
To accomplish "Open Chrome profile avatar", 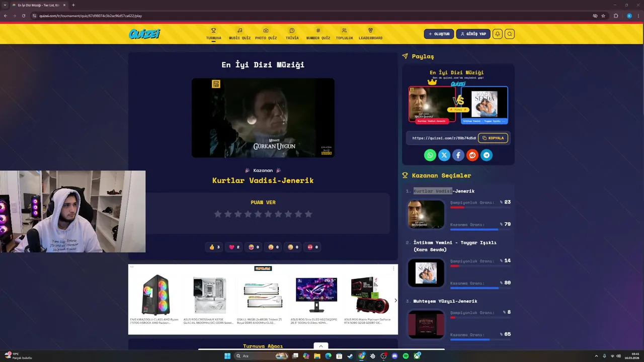I will [x=629, y=16].
